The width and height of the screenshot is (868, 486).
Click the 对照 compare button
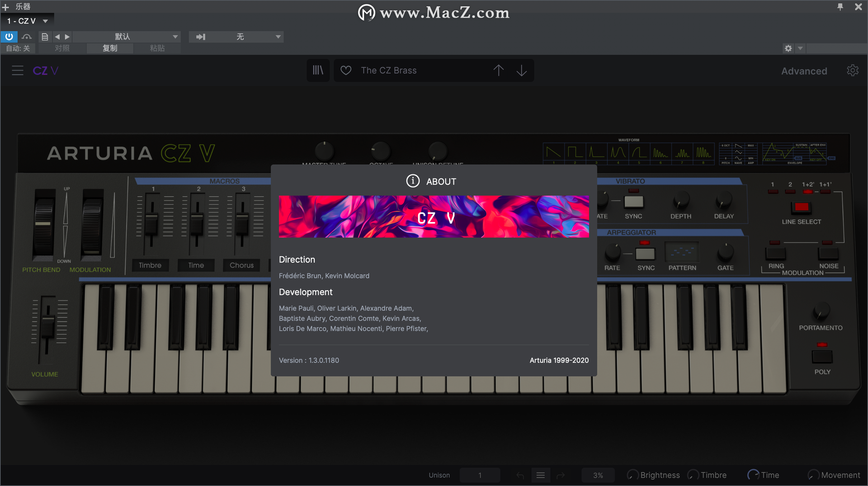point(62,48)
